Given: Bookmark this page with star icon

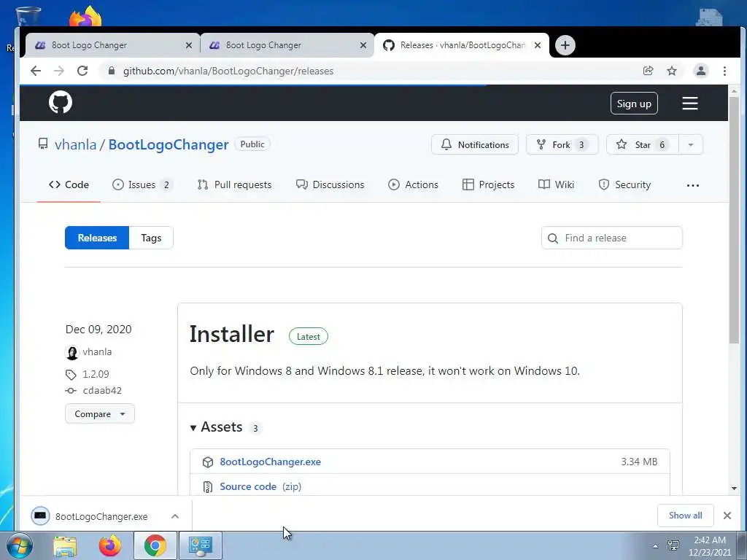Looking at the screenshot, I should click(x=672, y=71).
